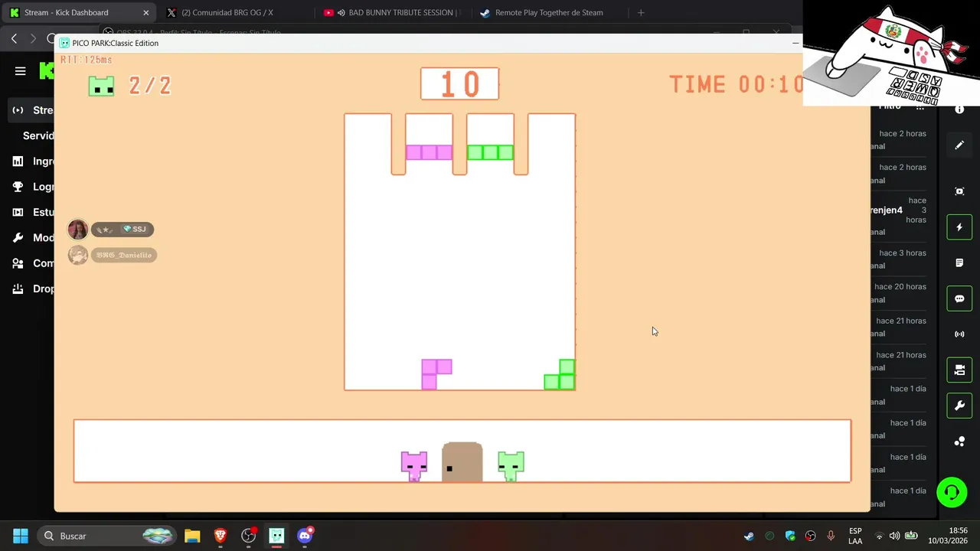Click the pink cat player character

[414, 466]
